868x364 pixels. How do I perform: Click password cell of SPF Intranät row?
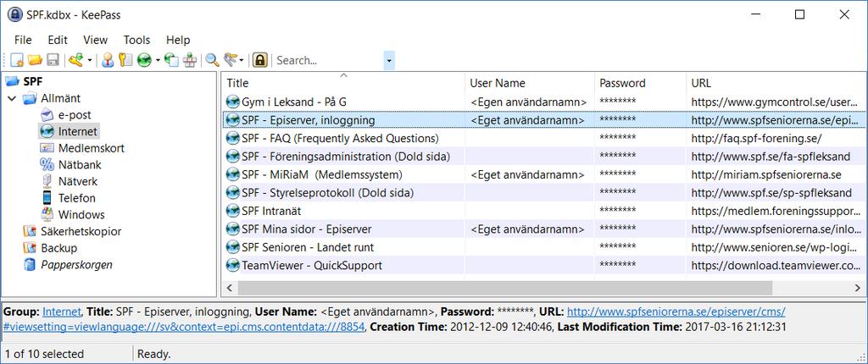[617, 211]
